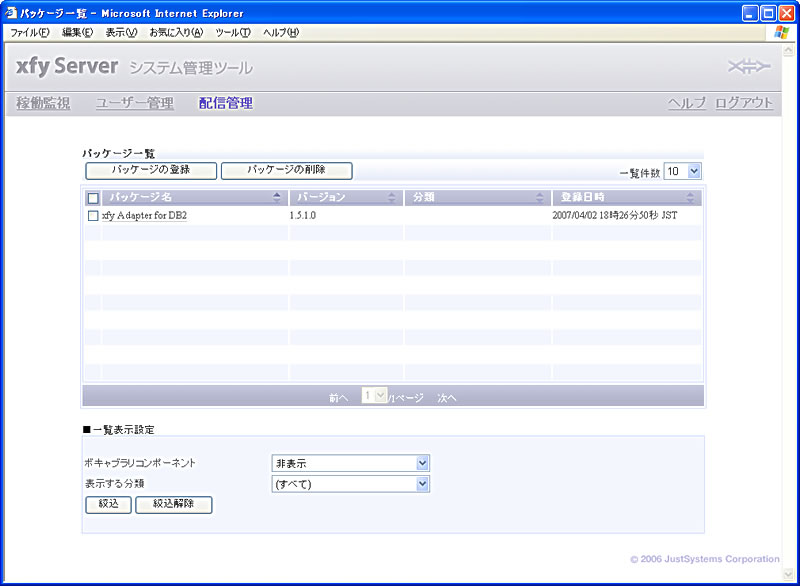Click the Windows flag icon in menu bar
The width and height of the screenshot is (800, 586).
click(x=781, y=32)
